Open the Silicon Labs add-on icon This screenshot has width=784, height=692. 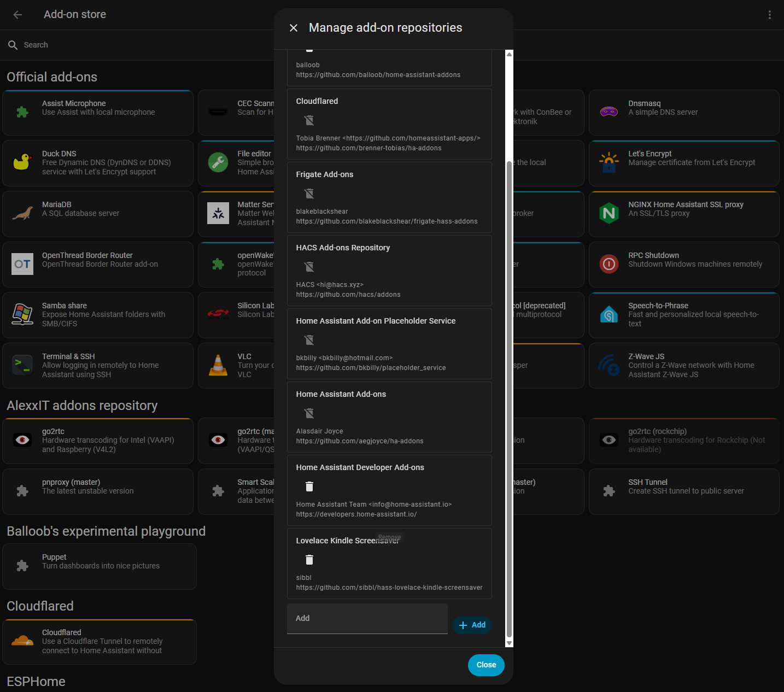point(218,314)
